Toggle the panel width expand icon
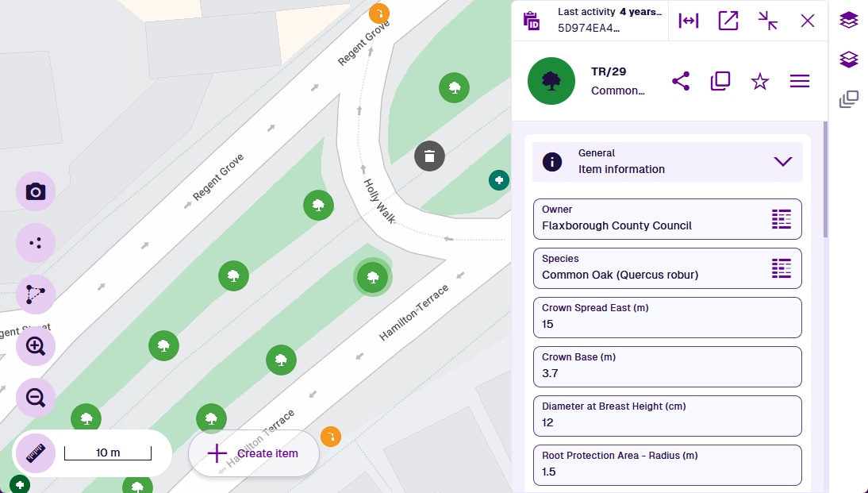The width and height of the screenshot is (868, 493). pos(689,21)
